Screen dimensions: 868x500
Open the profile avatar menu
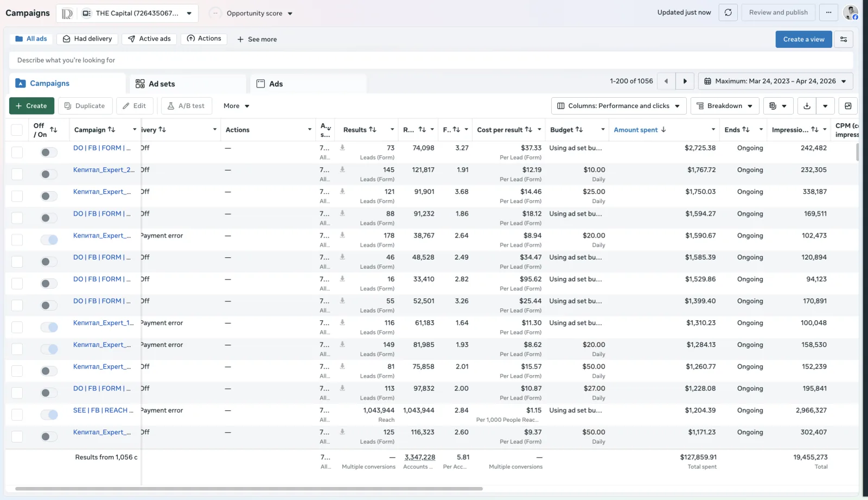pyautogui.click(x=850, y=12)
